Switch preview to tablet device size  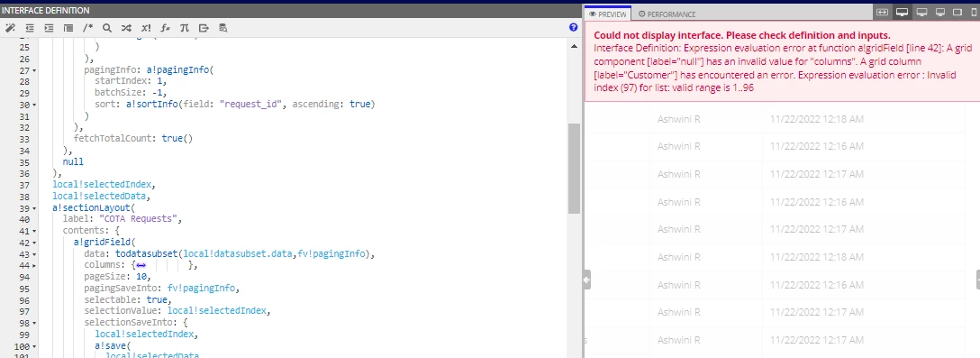[x=957, y=13]
